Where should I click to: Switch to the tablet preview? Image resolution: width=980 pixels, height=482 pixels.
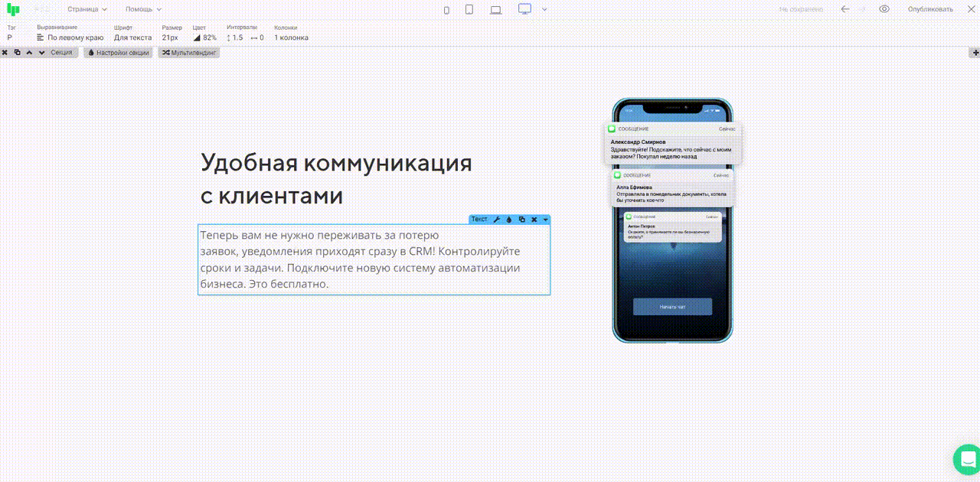469,9
